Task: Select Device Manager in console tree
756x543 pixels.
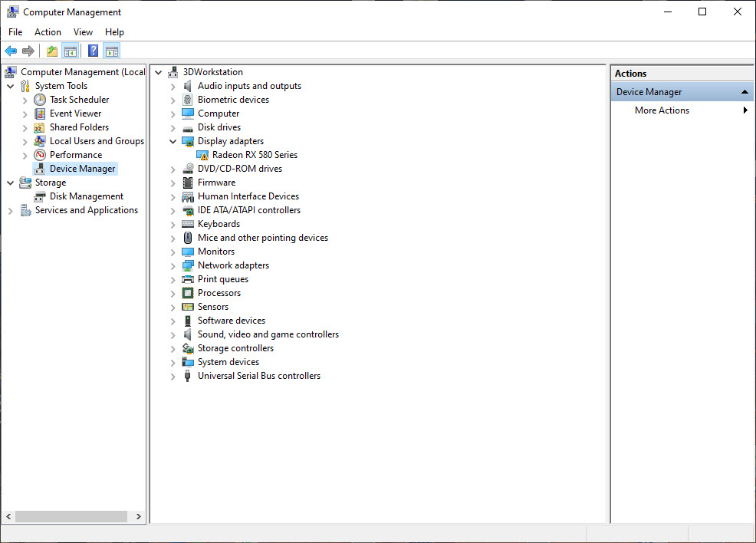Action: [x=83, y=169]
